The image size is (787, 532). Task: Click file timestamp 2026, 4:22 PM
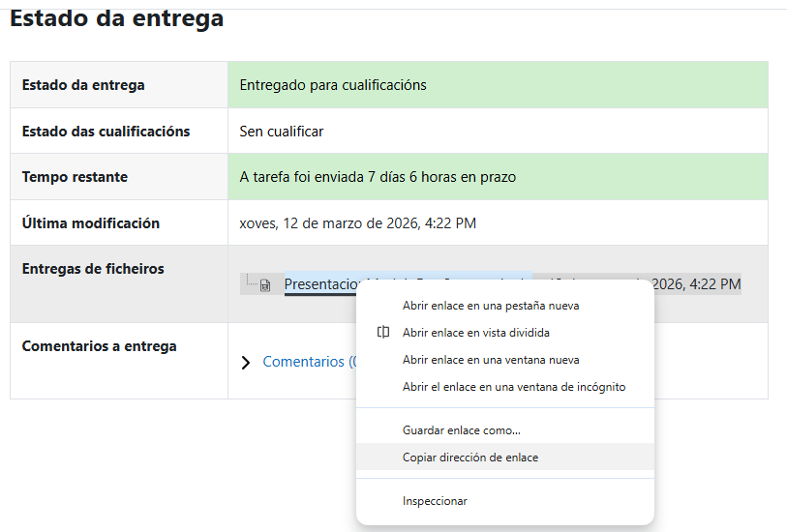pos(696,284)
